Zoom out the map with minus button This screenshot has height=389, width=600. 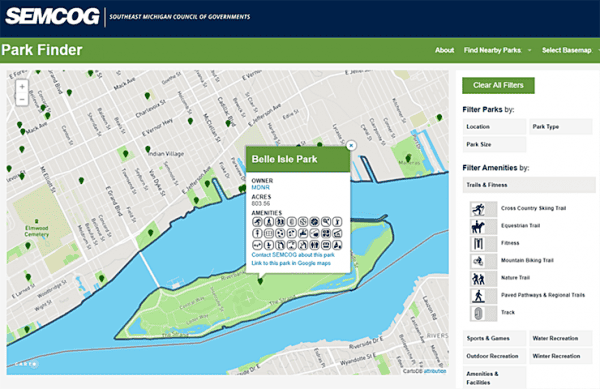point(22,99)
